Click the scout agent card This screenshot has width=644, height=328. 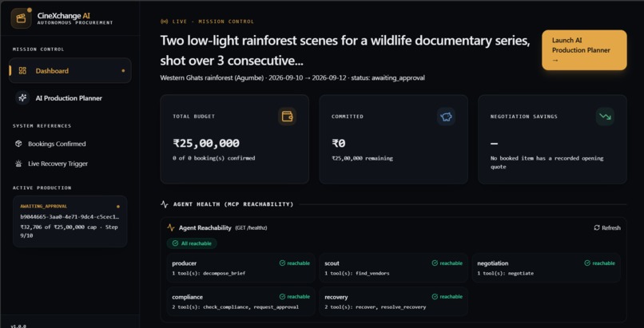click(x=393, y=267)
